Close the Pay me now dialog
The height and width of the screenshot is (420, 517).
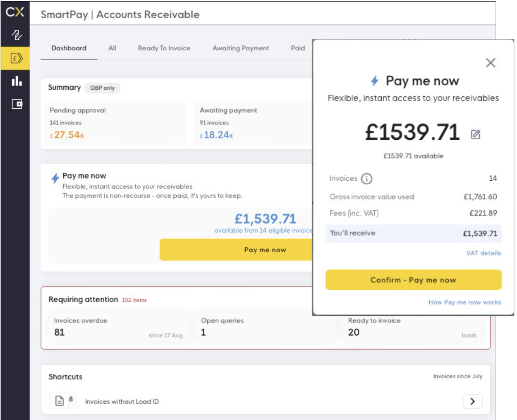coord(491,63)
